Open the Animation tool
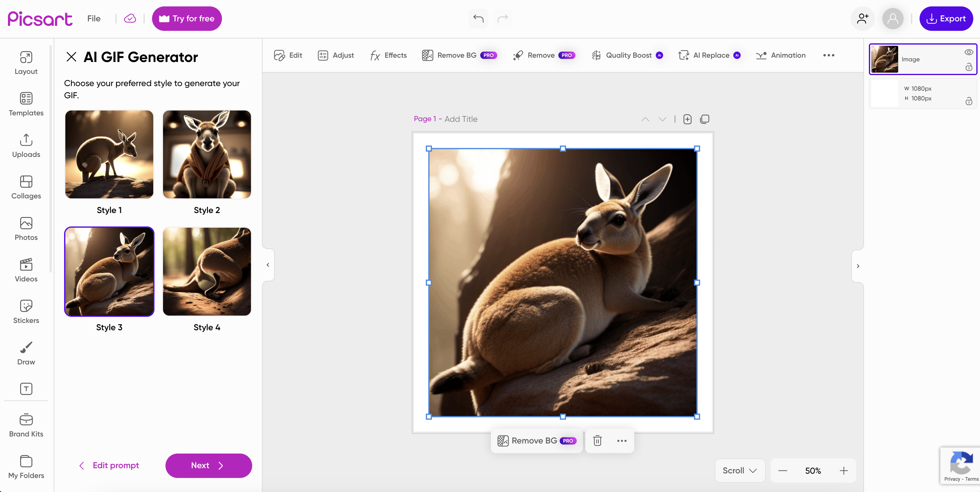Viewport: 980px width, 492px height. click(x=780, y=55)
